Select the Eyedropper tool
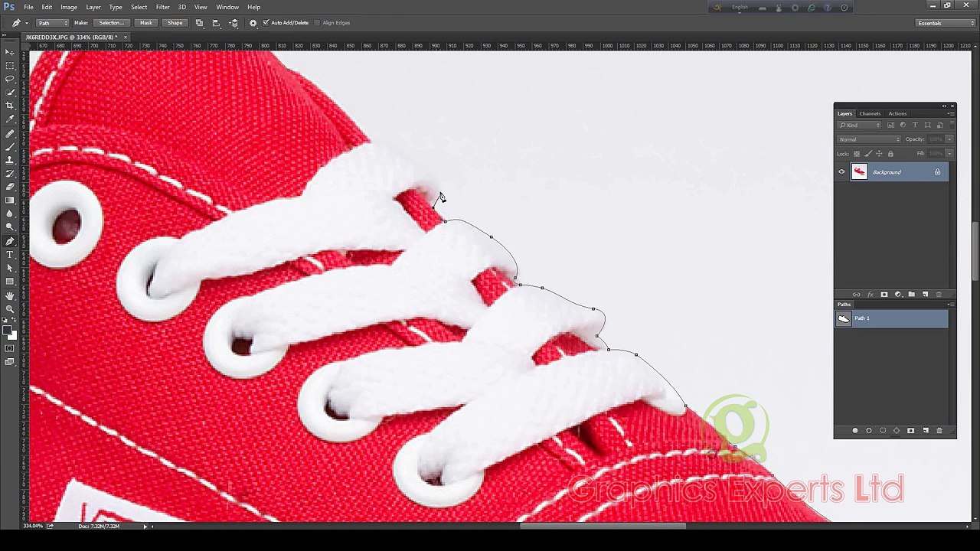The height and width of the screenshot is (551, 980). (x=10, y=119)
